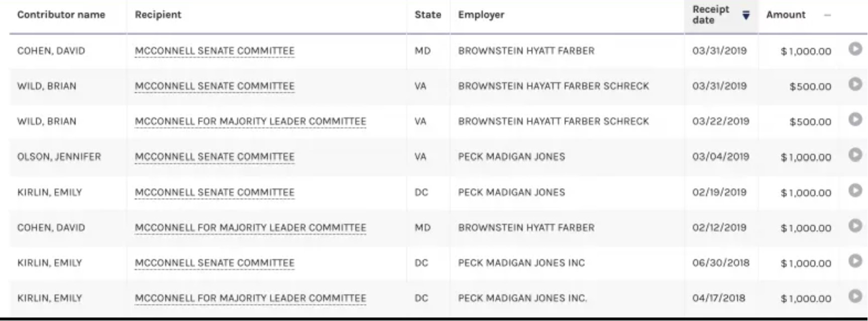
Task: Expand details for Wild Brian 03/22/2019 contribution
Action: 855,119
